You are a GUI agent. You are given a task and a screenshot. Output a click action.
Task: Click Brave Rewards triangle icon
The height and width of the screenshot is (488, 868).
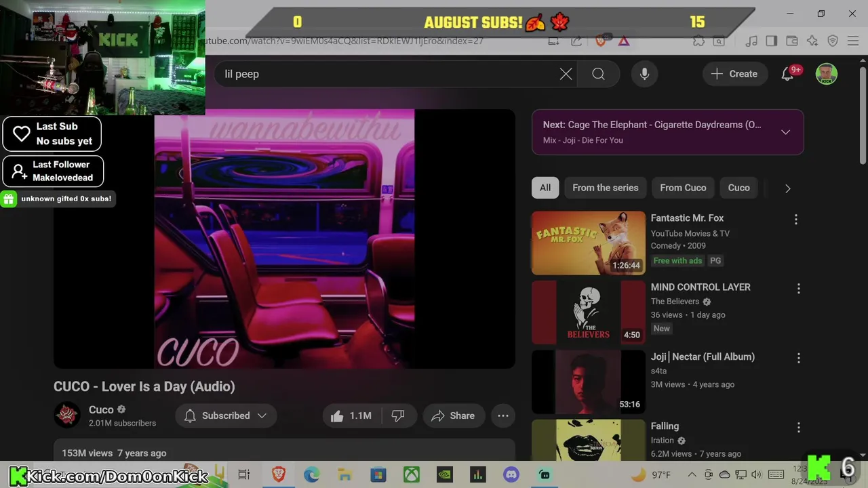coord(624,41)
